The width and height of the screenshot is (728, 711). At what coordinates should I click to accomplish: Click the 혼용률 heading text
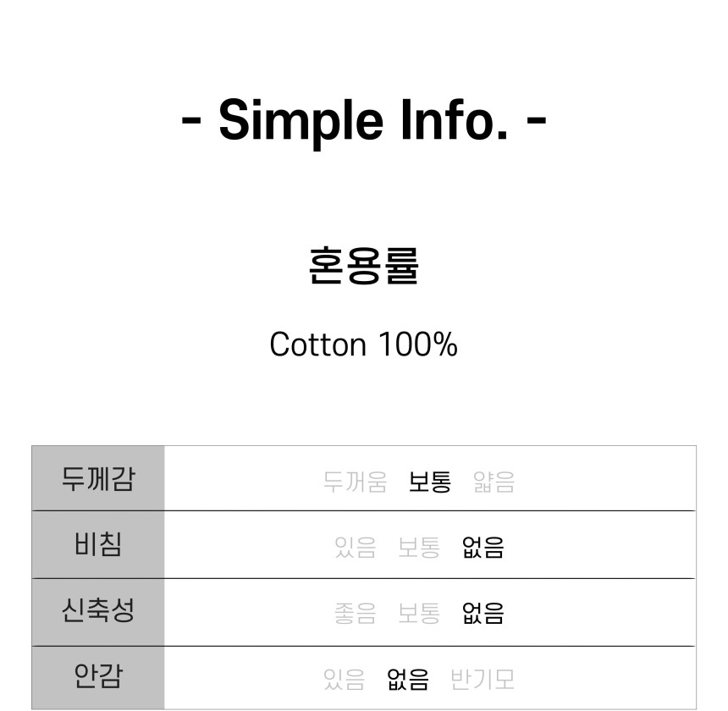coord(363,266)
